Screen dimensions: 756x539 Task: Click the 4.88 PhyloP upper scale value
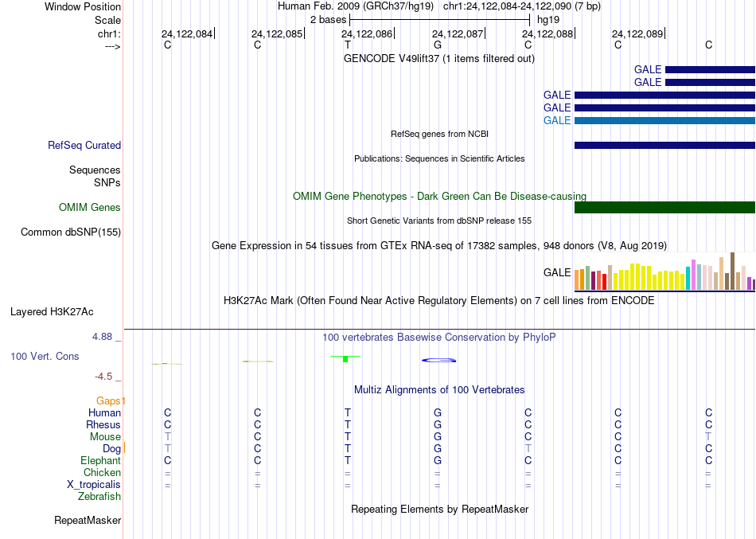point(102,337)
